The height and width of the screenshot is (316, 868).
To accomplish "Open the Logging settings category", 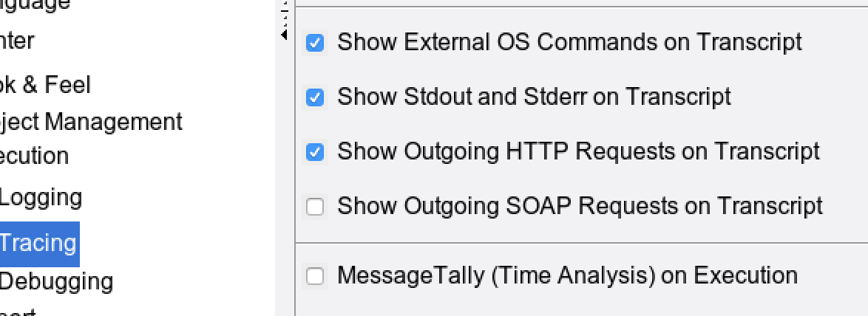I will click(x=41, y=197).
